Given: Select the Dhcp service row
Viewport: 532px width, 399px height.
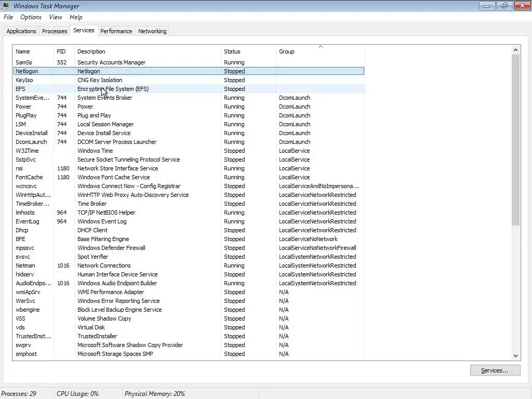Looking at the screenshot, I should (189, 230).
